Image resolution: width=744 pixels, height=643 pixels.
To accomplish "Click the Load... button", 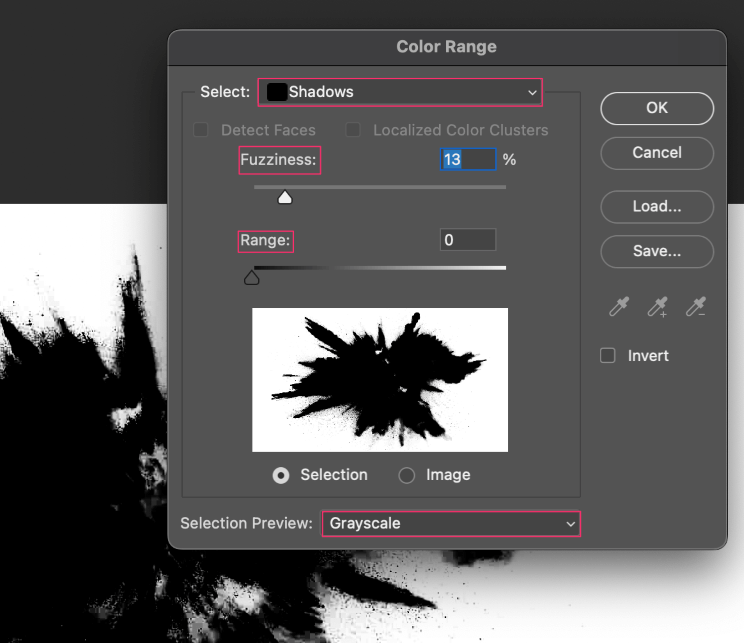I will tap(657, 206).
